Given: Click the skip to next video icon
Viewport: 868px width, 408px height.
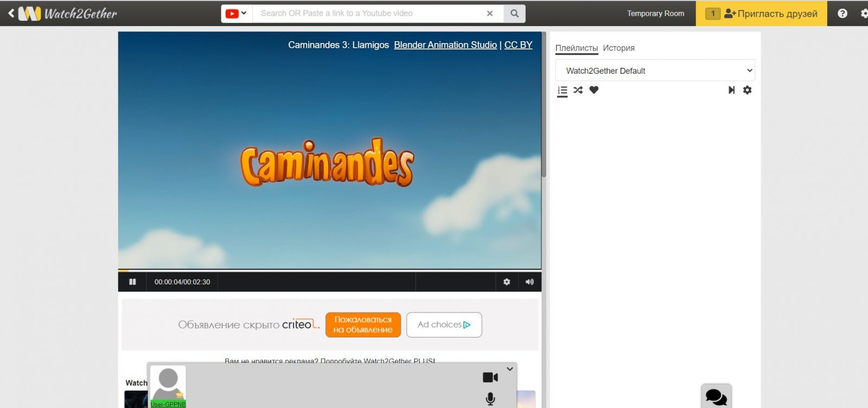Looking at the screenshot, I should tap(731, 90).
